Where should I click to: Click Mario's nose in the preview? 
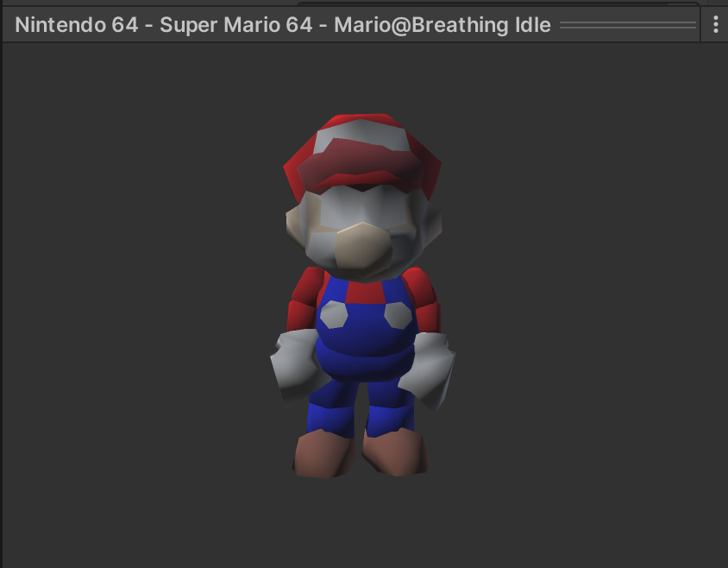coord(363,244)
